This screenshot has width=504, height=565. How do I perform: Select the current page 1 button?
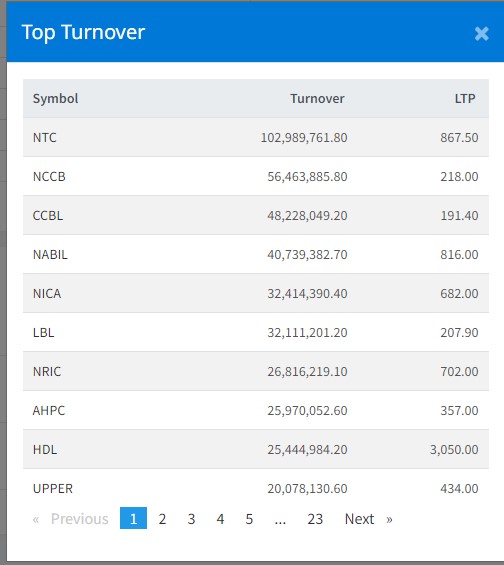[x=133, y=518]
